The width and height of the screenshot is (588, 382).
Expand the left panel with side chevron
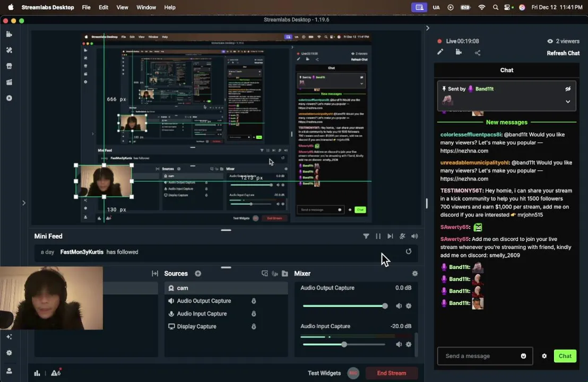click(24, 203)
